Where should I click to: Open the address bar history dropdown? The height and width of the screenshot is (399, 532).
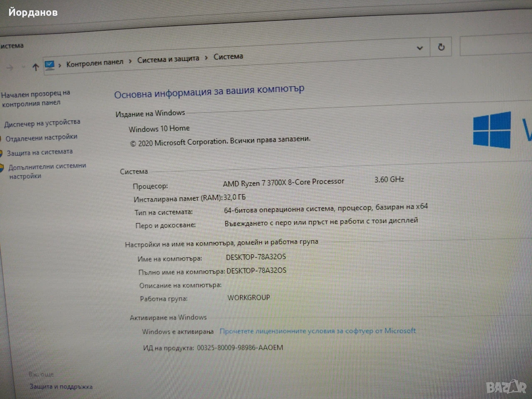(x=420, y=48)
